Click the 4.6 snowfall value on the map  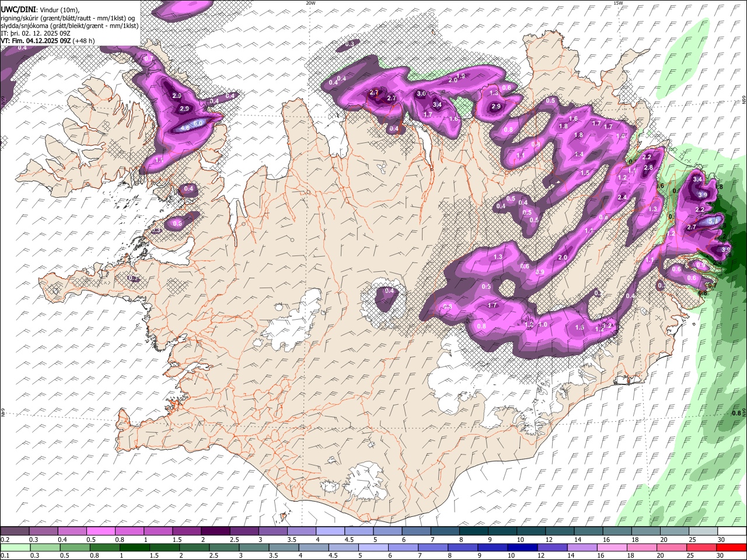point(185,128)
